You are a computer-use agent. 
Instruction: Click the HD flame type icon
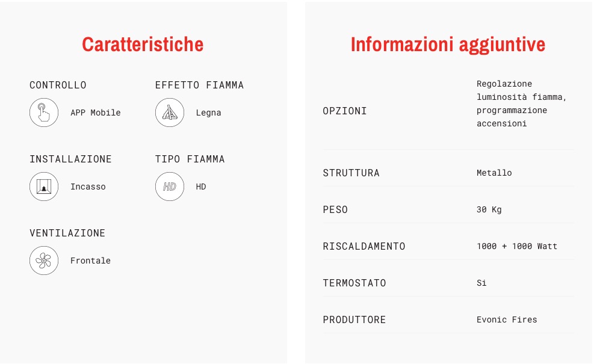pos(170,187)
